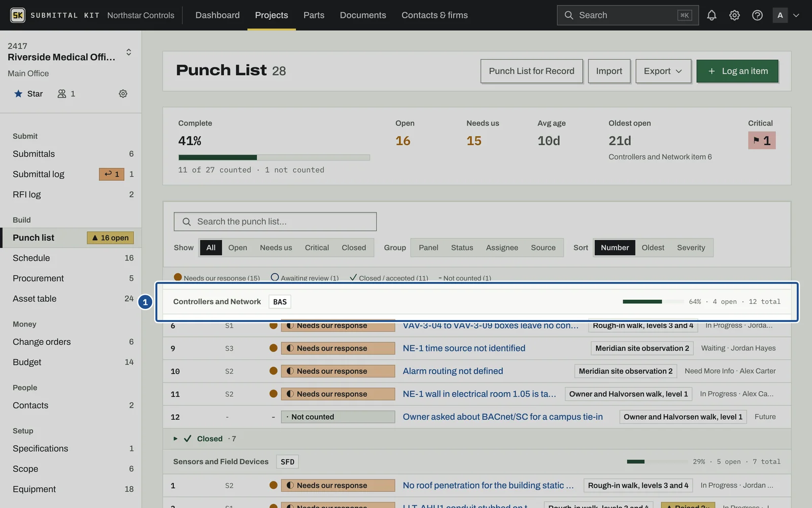Group by Assignee
Viewport: 812px width, 508px height.
[x=502, y=247]
